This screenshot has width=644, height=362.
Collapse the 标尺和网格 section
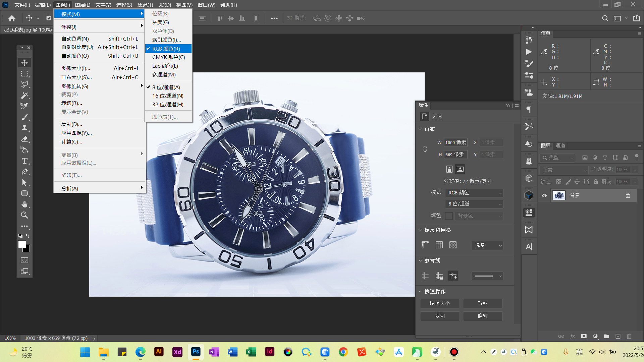click(420, 230)
